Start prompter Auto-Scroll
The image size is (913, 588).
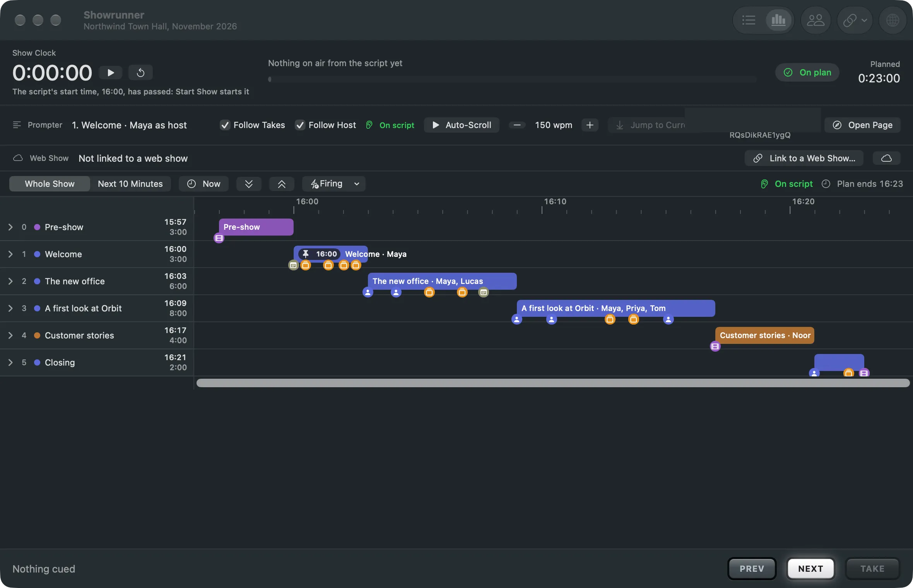462,125
